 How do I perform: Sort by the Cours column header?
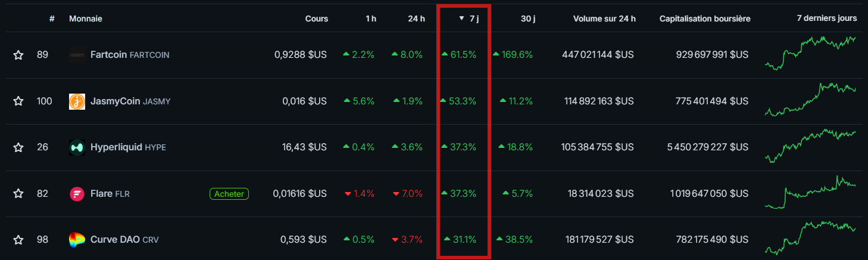click(316, 18)
